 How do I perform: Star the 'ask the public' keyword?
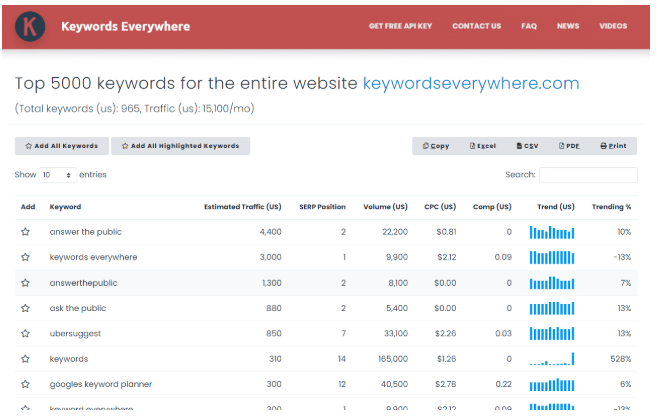click(x=26, y=308)
